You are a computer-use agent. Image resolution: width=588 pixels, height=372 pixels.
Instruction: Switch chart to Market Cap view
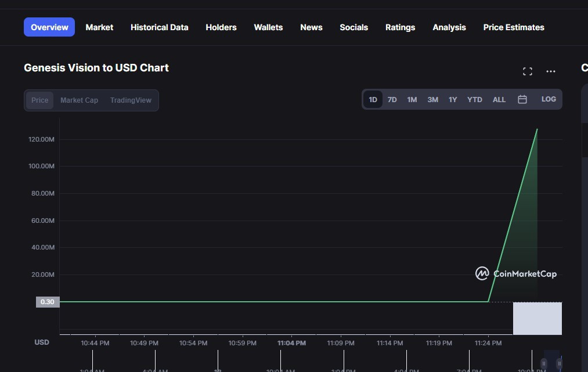[79, 100]
